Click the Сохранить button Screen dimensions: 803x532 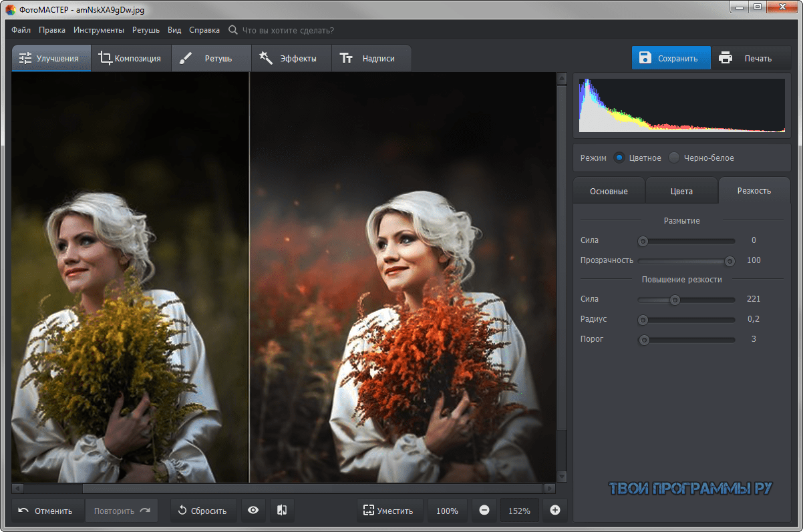[x=671, y=58]
